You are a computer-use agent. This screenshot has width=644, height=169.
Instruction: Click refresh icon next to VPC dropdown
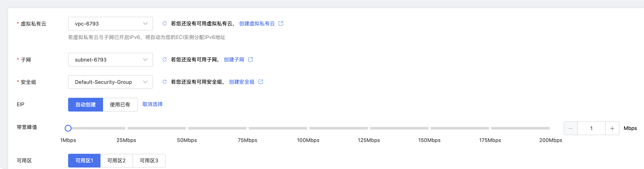point(165,24)
